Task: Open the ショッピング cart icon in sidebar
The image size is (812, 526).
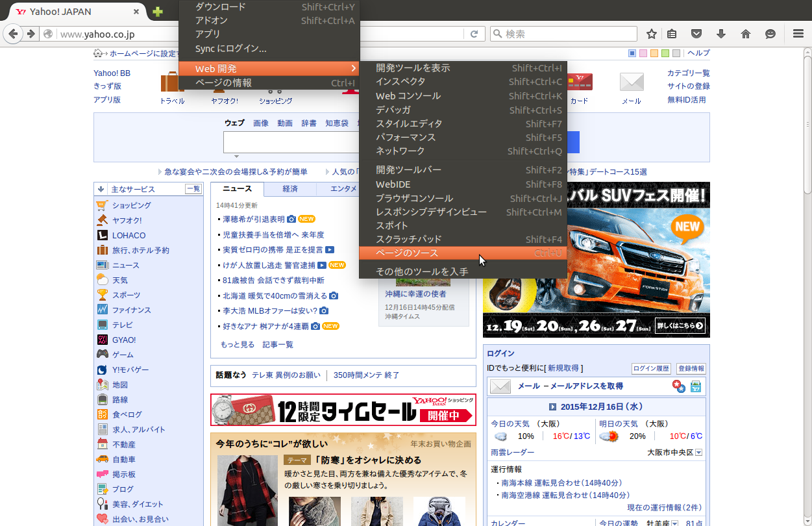Action: [x=101, y=205]
